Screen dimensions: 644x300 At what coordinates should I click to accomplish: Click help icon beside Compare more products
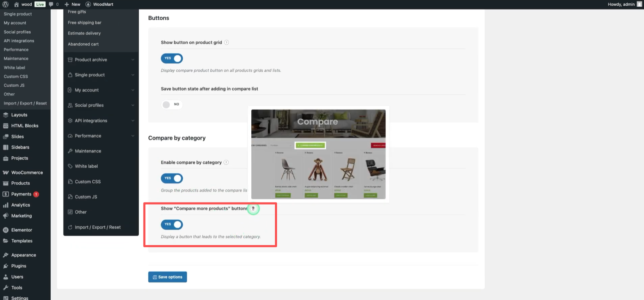253,208
